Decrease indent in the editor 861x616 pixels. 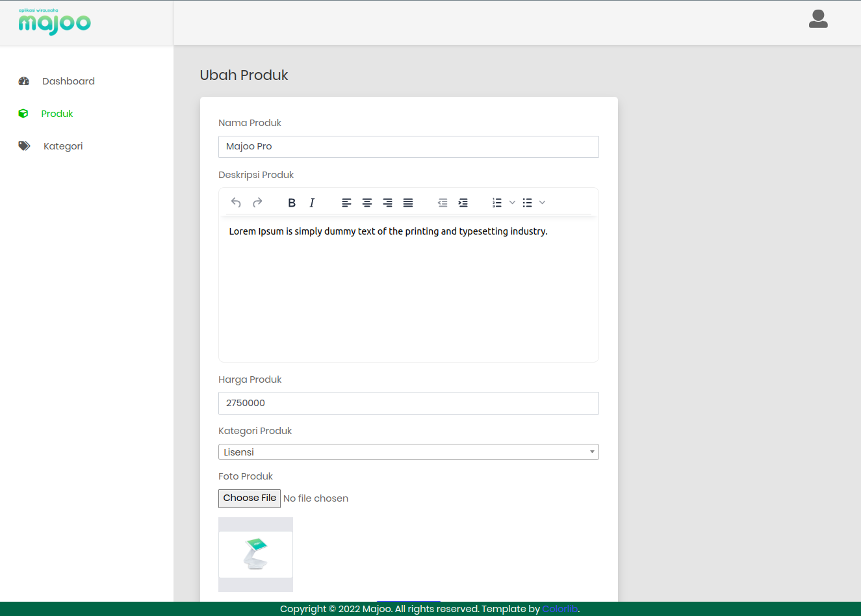(443, 203)
